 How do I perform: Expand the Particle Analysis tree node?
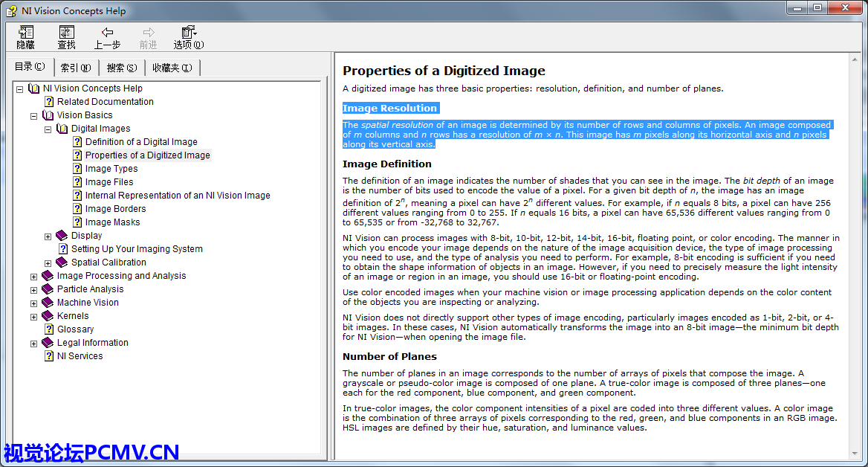point(33,290)
